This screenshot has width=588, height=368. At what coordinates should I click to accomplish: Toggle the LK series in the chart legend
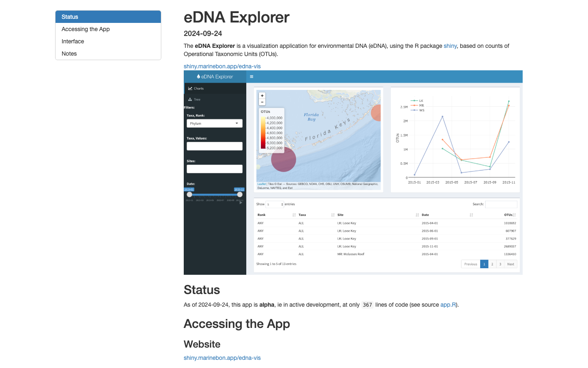pos(417,101)
